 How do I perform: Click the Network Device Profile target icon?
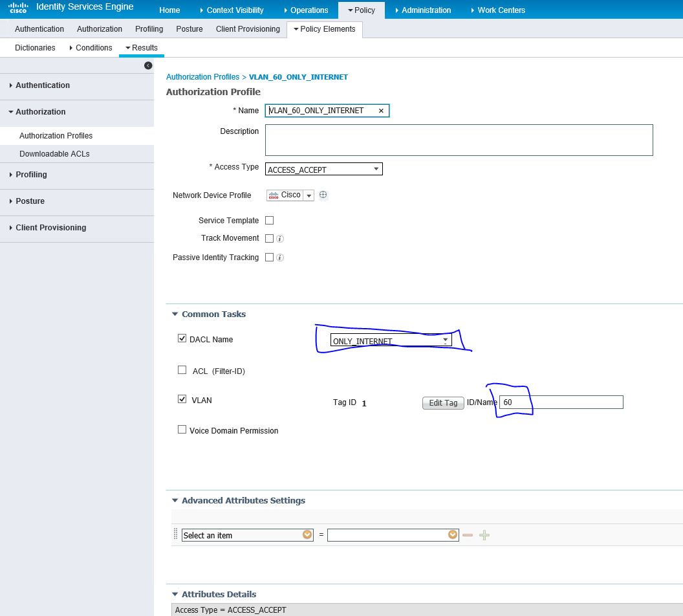click(x=323, y=195)
